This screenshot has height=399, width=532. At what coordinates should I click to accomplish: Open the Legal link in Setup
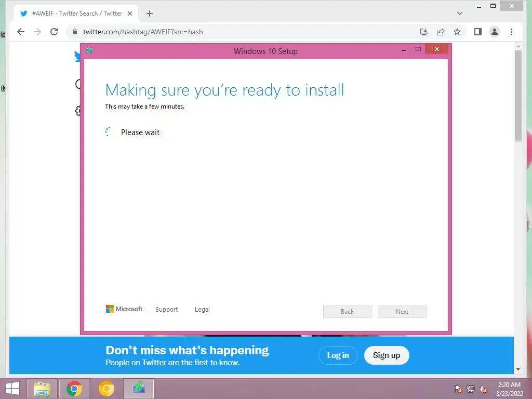pyautogui.click(x=202, y=310)
